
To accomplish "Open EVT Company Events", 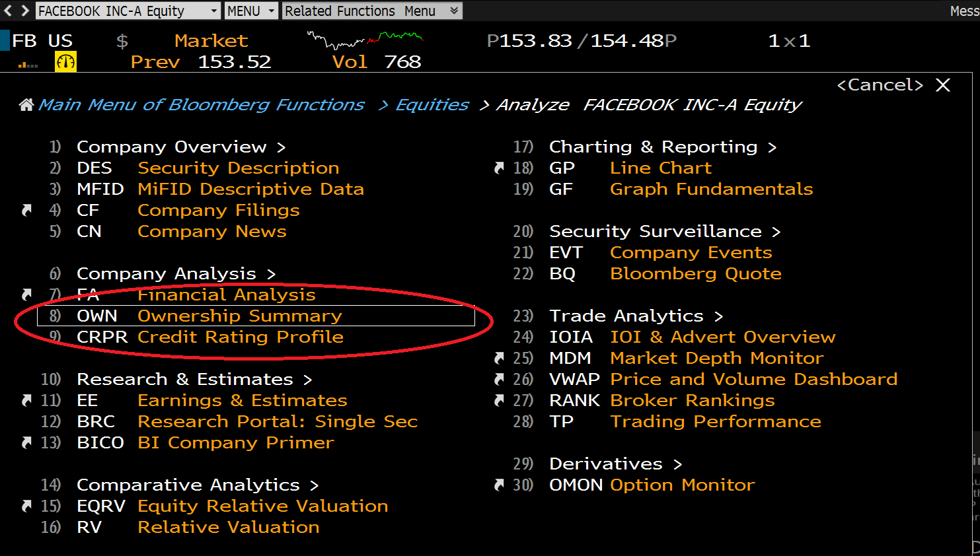I will coord(690,252).
